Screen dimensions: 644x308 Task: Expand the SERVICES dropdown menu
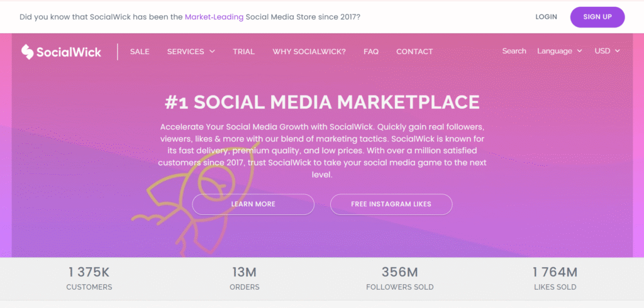coord(191,52)
